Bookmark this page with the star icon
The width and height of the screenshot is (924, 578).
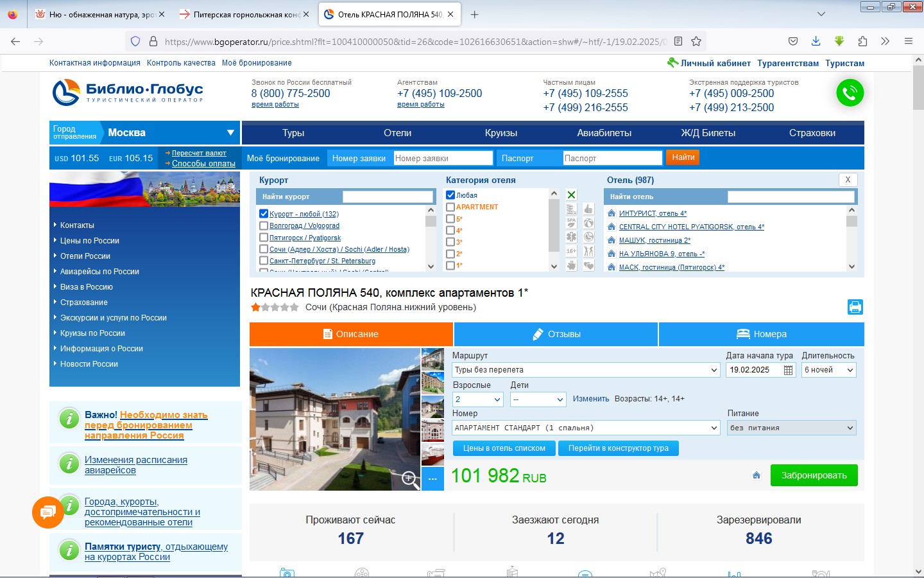(696, 41)
